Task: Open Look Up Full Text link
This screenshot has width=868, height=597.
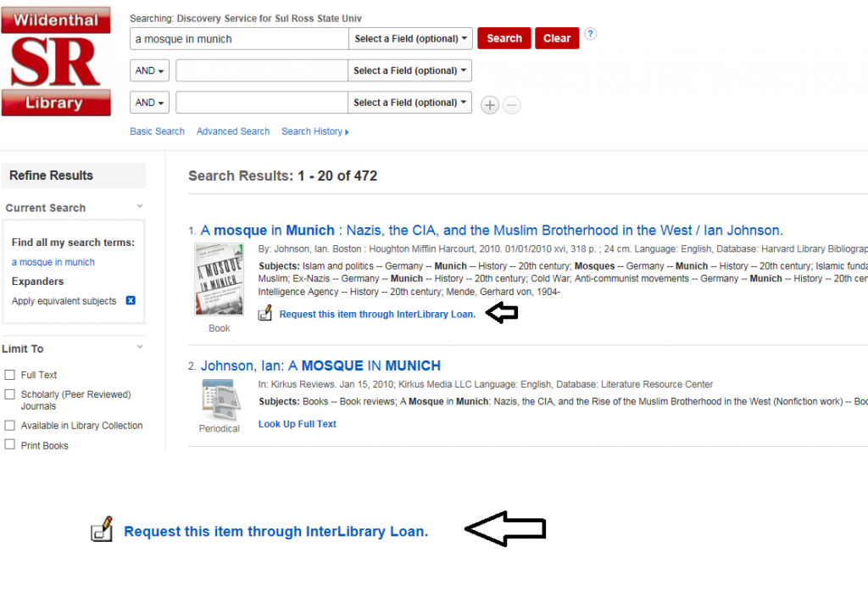Action: (298, 424)
